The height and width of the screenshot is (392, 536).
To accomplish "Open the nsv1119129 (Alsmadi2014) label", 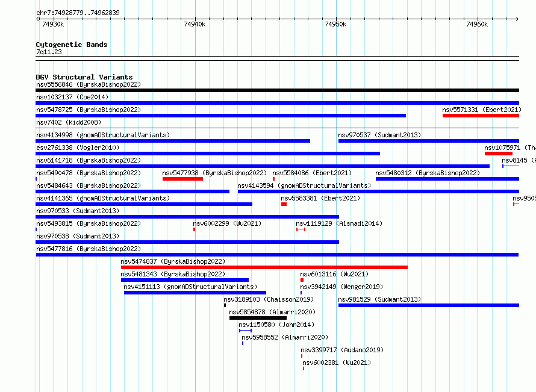I will [339, 223].
